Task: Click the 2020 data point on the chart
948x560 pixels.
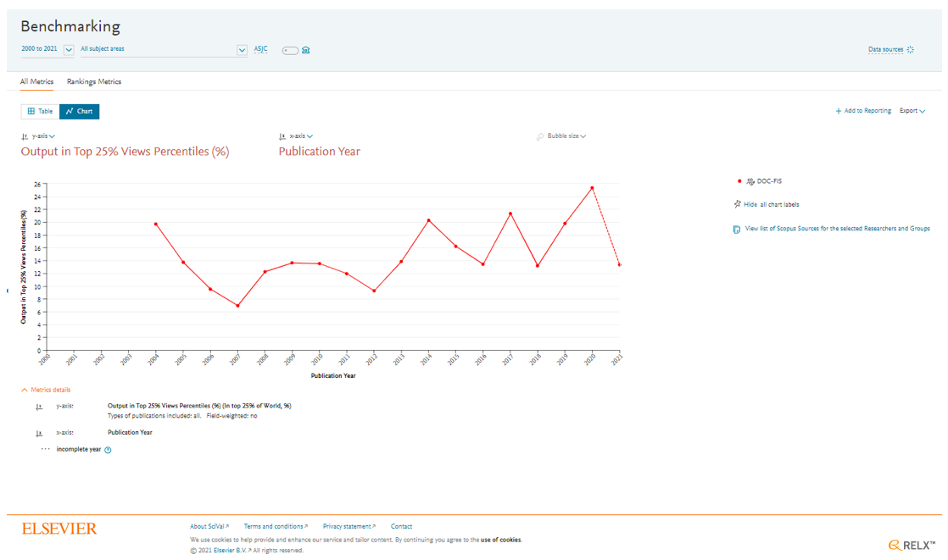Action: point(592,188)
